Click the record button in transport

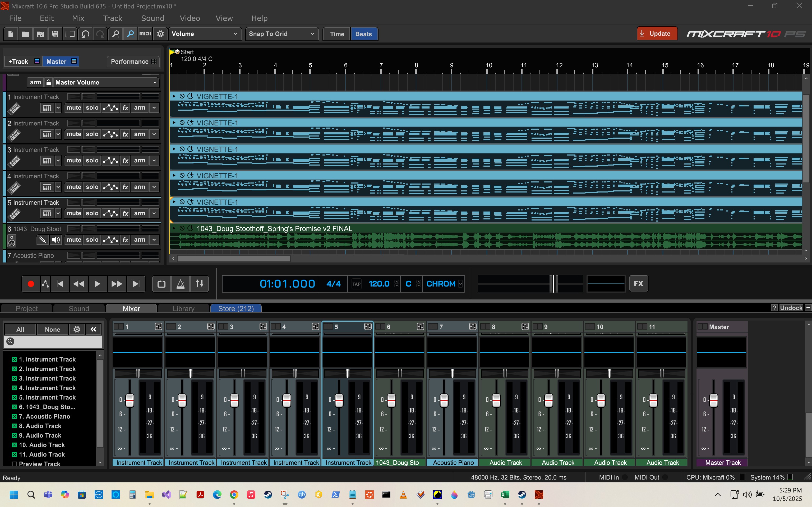(31, 284)
